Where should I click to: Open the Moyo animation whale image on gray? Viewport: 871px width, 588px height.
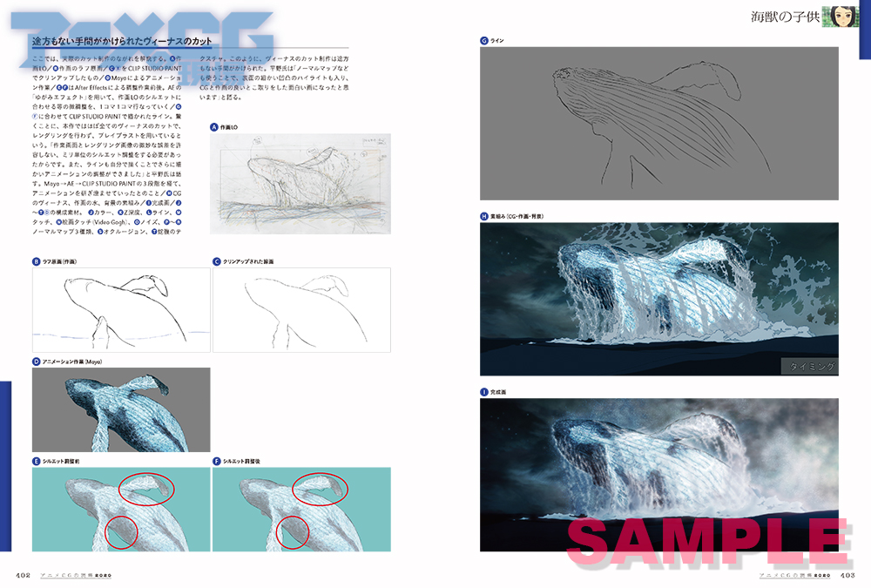pyautogui.click(x=121, y=409)
